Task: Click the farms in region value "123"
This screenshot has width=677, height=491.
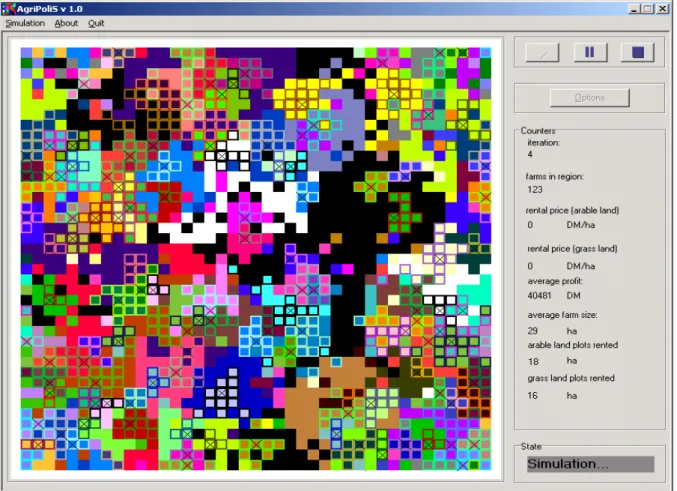Action: (x=535, y=190)
